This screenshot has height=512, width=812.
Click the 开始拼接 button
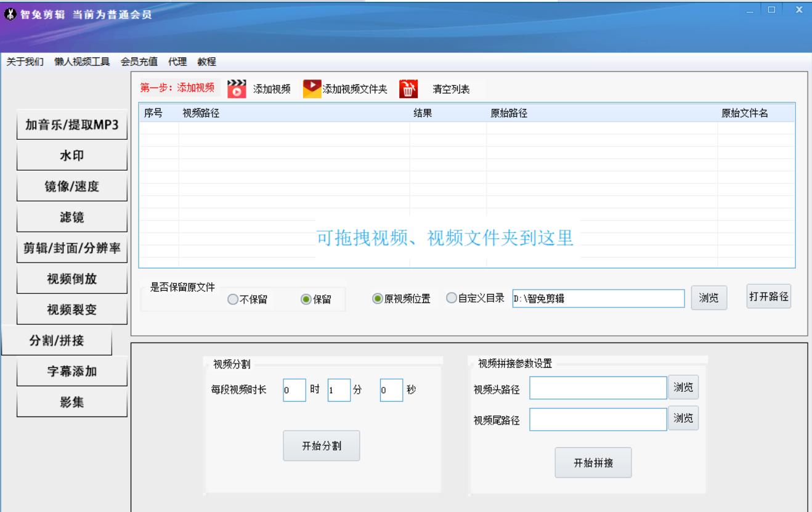[x=593, y=463]
